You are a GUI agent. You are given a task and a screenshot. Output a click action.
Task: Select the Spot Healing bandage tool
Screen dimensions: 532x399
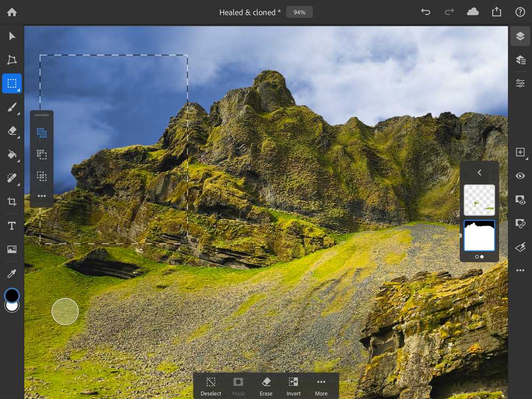[12, 178]
